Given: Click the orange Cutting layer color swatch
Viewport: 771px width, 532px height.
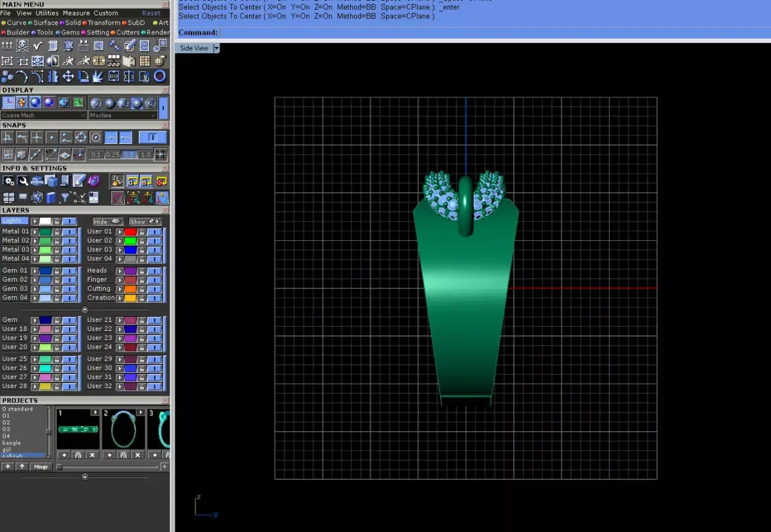Looking at the screenshot, I should point(130,289).
